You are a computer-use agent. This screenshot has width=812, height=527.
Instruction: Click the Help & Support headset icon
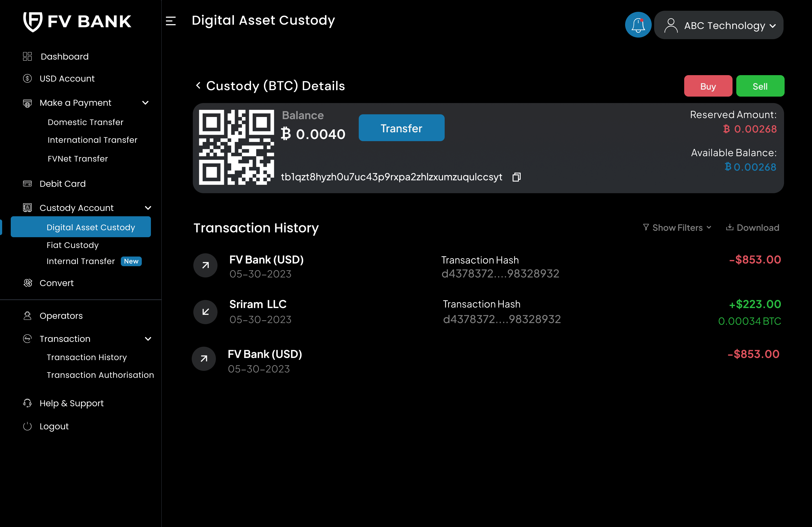pos(27,403)
